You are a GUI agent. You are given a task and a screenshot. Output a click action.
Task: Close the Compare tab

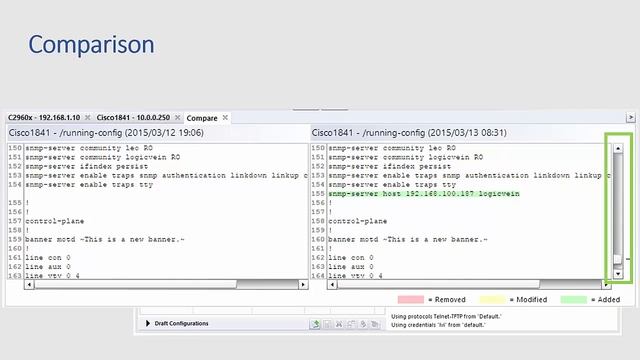pos(225,118)
